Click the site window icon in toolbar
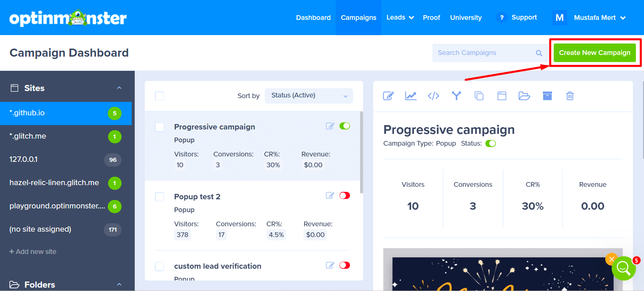 click(502, 96)
